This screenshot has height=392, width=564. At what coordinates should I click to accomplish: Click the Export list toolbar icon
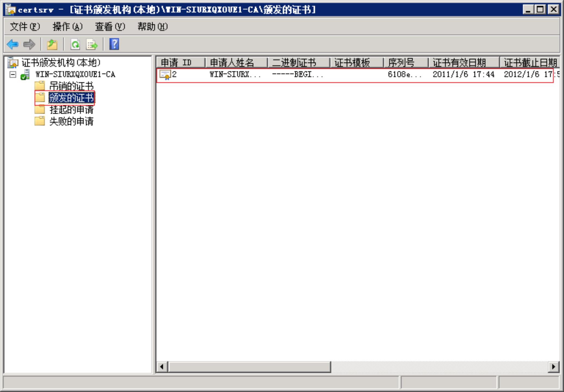tap(92, 44)
